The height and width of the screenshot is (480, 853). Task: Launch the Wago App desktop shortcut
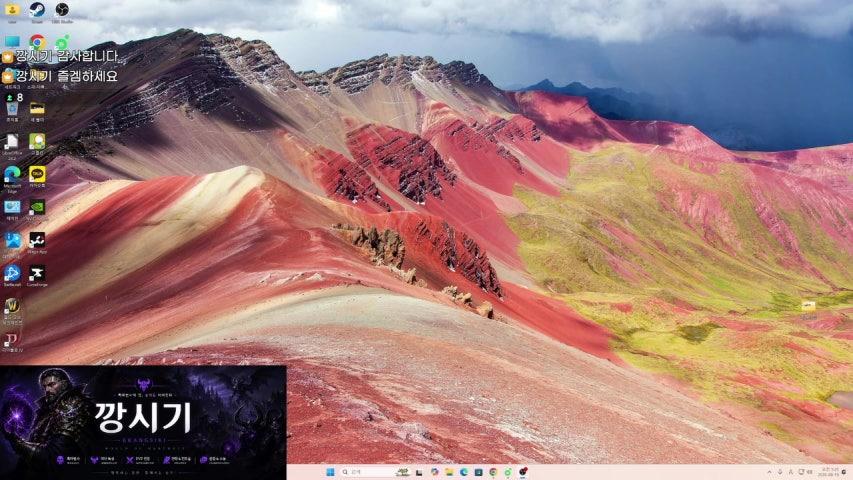37,241
